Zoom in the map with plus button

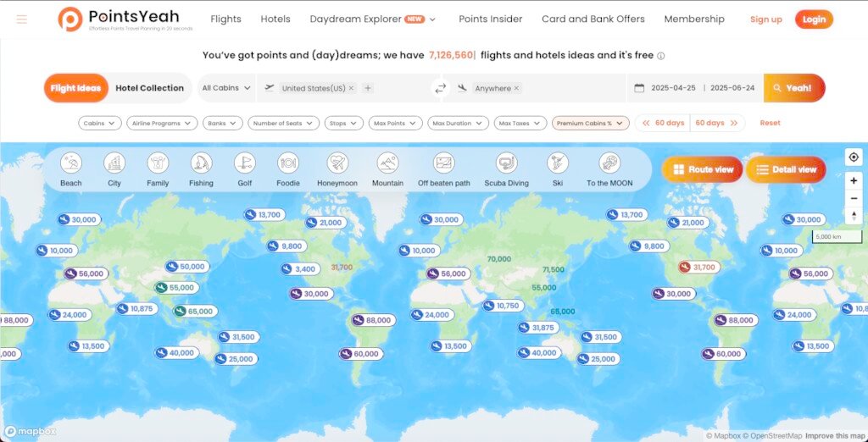pyautogui.click(x=853, y=181)
